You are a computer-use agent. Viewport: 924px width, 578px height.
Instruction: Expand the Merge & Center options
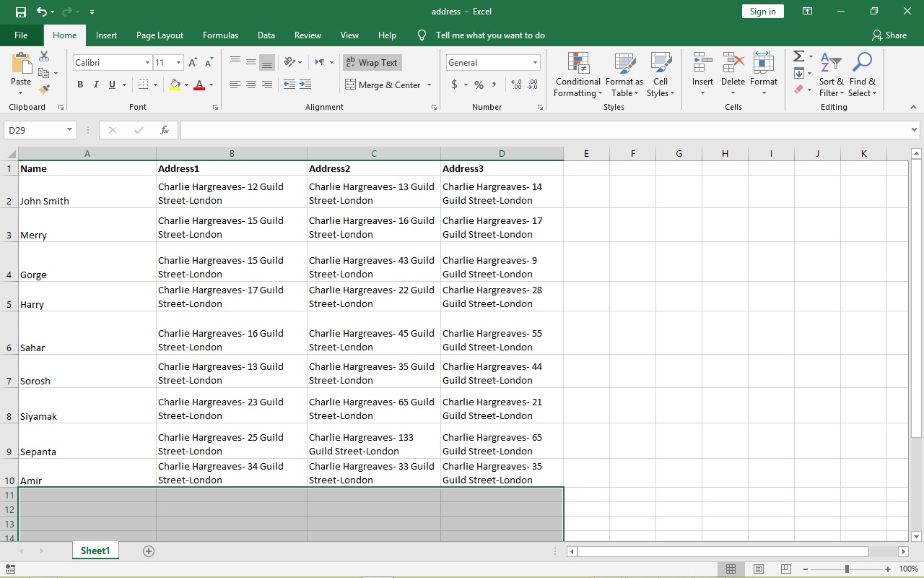pyautogui.click(x=429, y=85)
